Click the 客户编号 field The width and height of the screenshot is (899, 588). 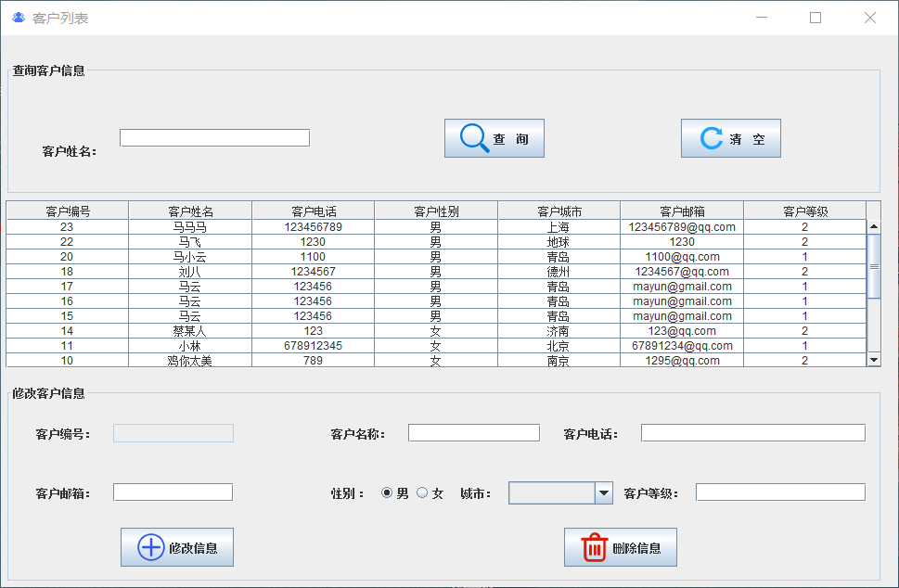173,433
